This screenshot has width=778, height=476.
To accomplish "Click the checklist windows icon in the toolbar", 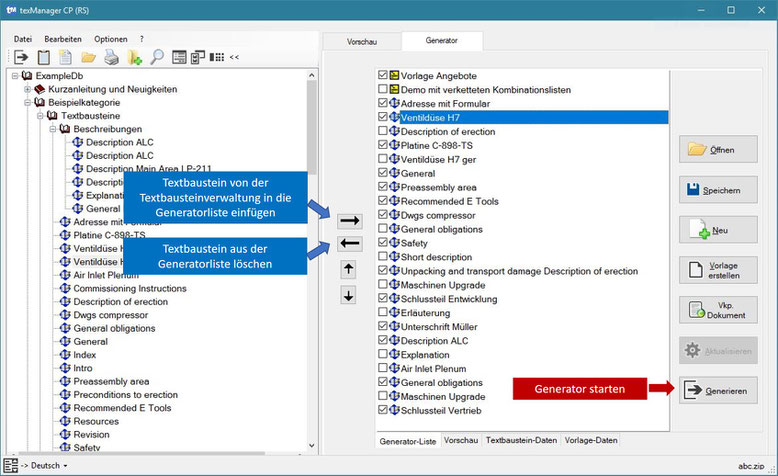I will [x=197, y=58].
